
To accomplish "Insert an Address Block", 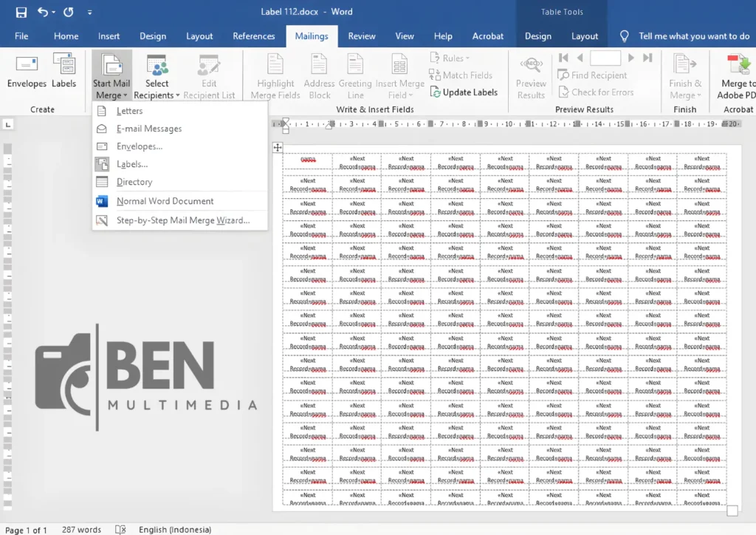I will [318, 74].
